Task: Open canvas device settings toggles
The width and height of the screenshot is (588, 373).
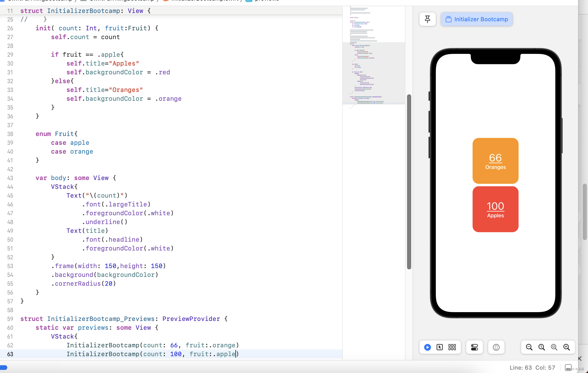Action: [474, 347]
